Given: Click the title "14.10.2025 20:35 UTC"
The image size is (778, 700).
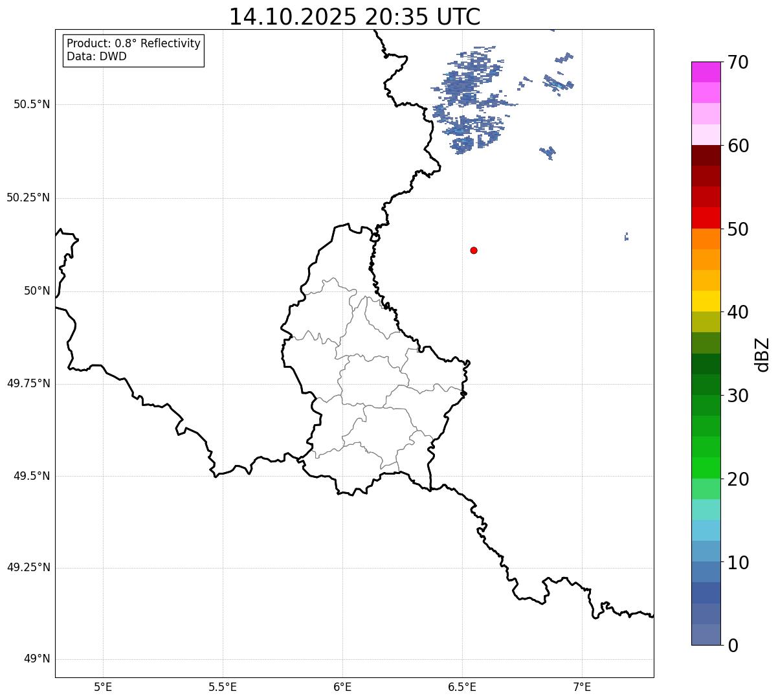Looking at the screenshot, I should 355,17.
